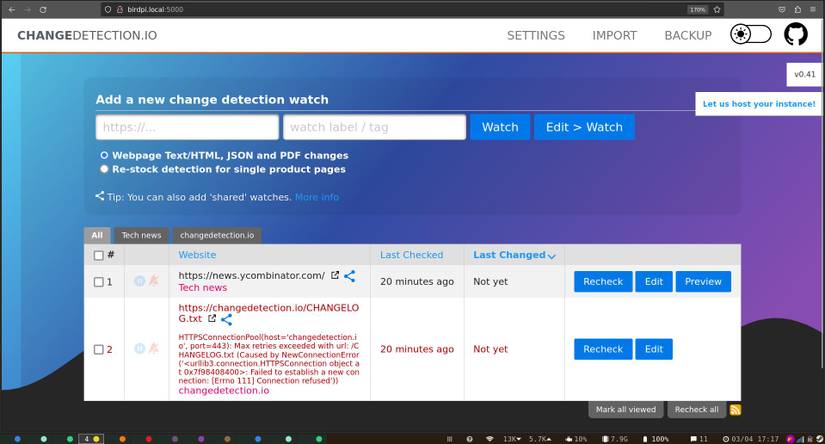
Task: Select the All tag tab
Action: tap(97, 235)
